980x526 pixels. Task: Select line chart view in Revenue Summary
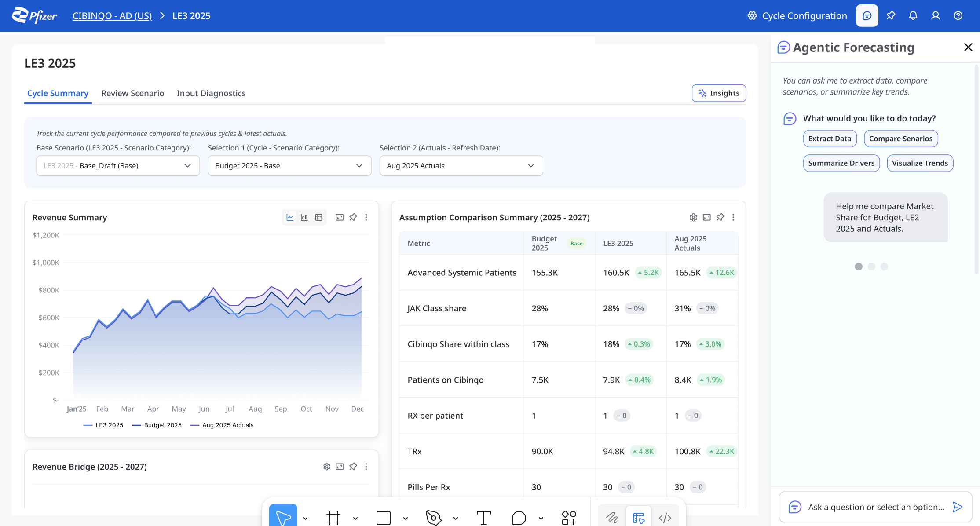[290, 217]
